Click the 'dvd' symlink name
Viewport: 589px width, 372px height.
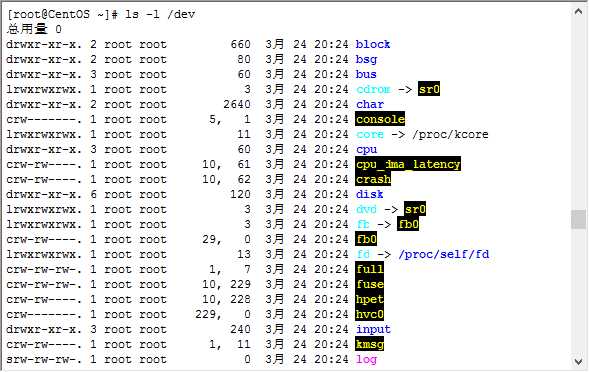pyautogui.click(x=366, y=209)
